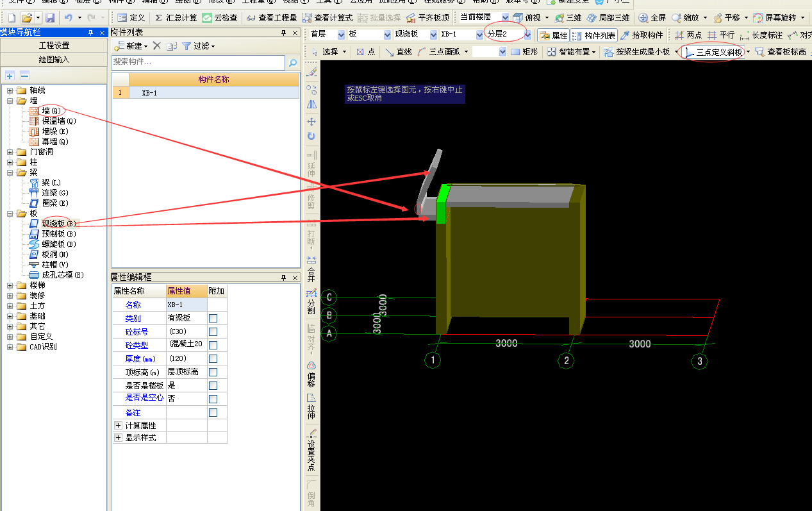Tick the 附加 checkbox for 厚度(mm)
812x511 pixels.
tap(213, 358)
